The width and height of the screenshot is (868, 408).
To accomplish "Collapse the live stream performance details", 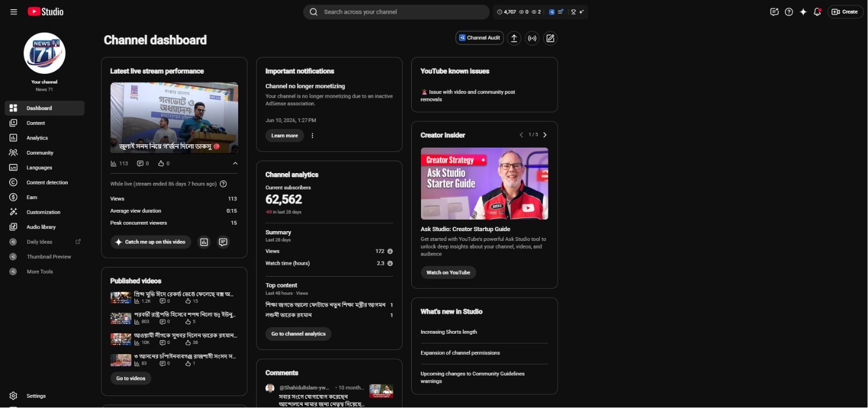I will pyautogui.click(x=235, y=163).
